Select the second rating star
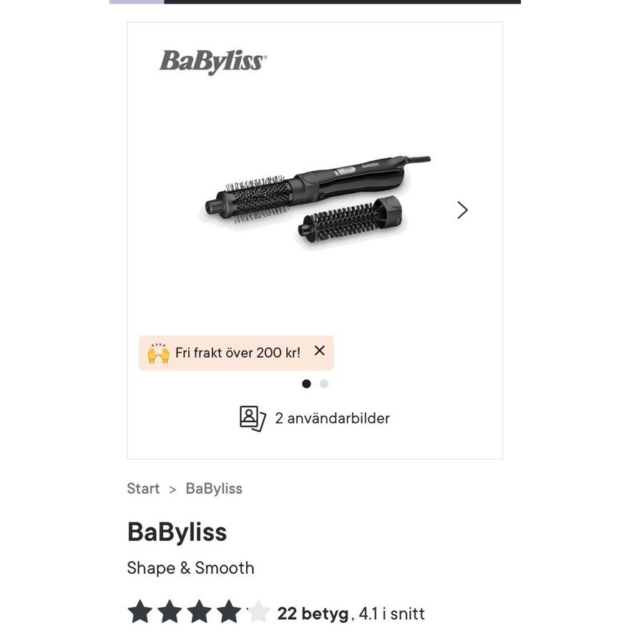 click(x=170, y=613)
